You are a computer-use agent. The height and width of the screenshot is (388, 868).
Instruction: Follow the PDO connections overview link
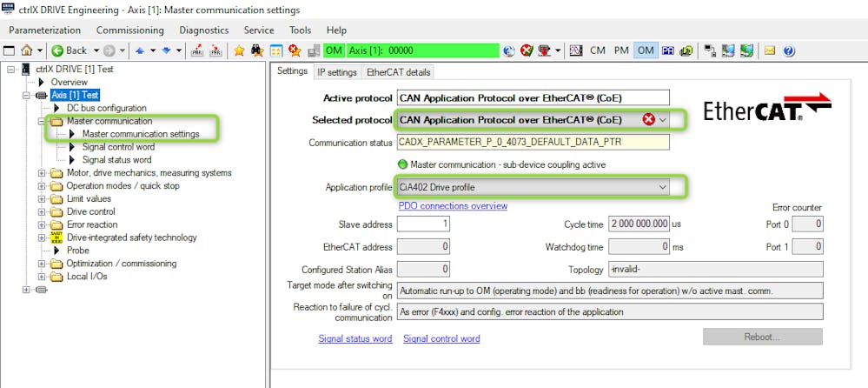pyautogui.click(x=453, y=206)
